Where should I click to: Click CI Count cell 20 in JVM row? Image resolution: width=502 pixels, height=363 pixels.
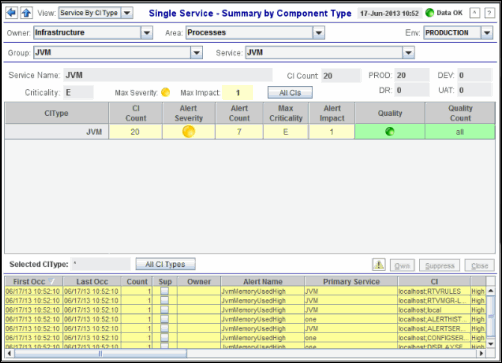135,132
